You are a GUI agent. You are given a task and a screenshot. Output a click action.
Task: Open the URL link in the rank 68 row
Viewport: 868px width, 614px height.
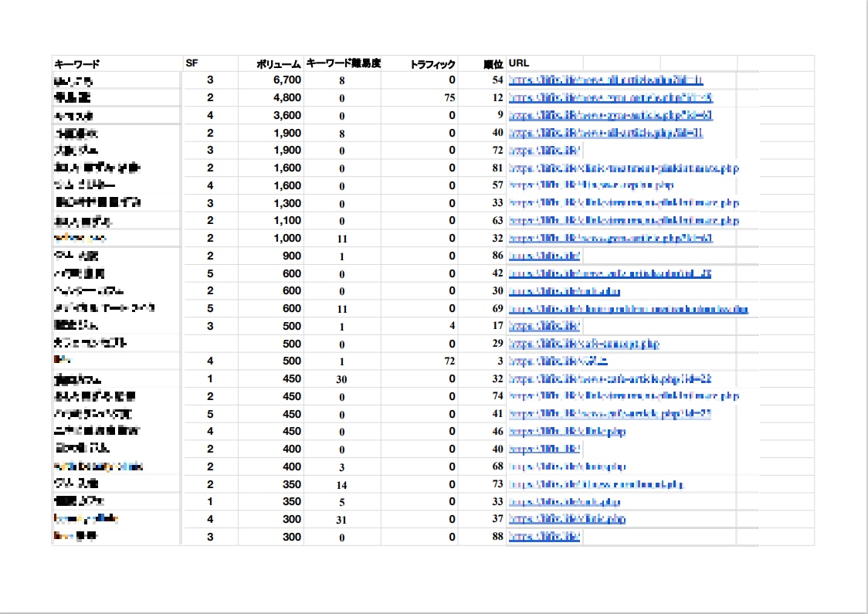(568, 466)
